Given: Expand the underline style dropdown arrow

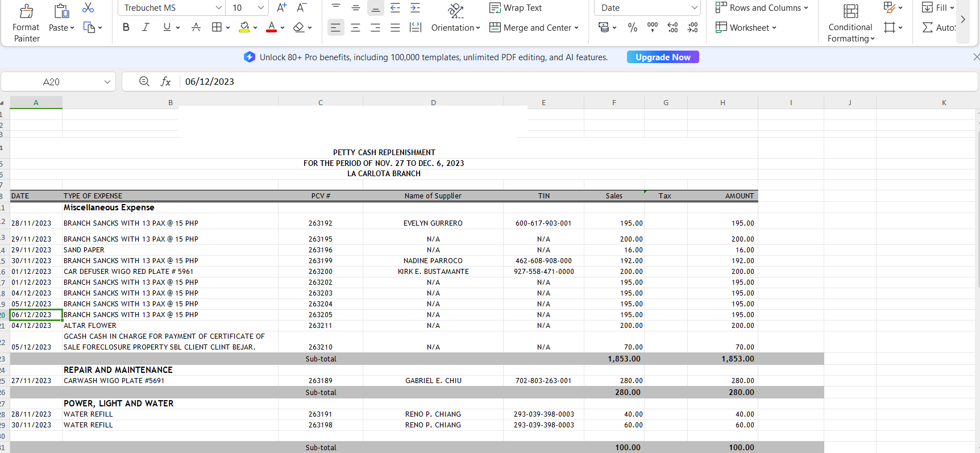Looking at the screenshot, I should click(178, 28).
